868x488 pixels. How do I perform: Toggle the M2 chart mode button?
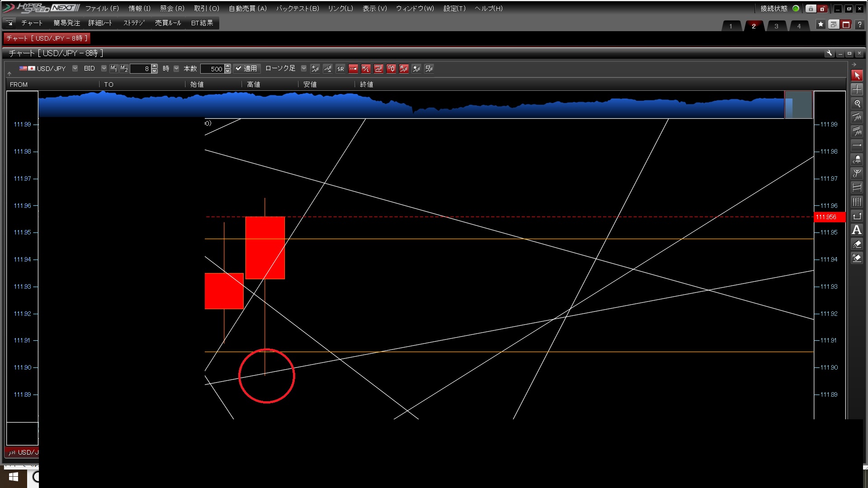(123, 69)
